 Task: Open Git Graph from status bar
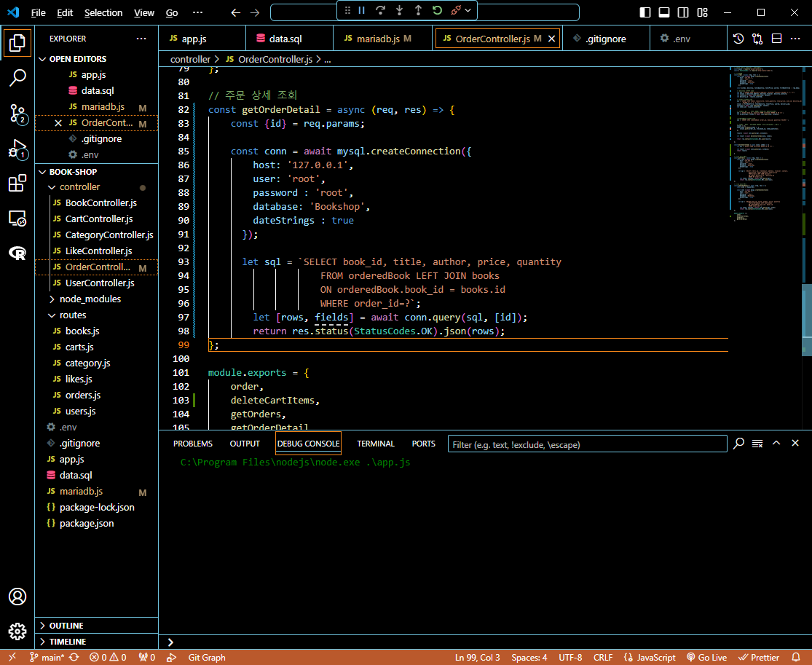click(x=207, y=658)
